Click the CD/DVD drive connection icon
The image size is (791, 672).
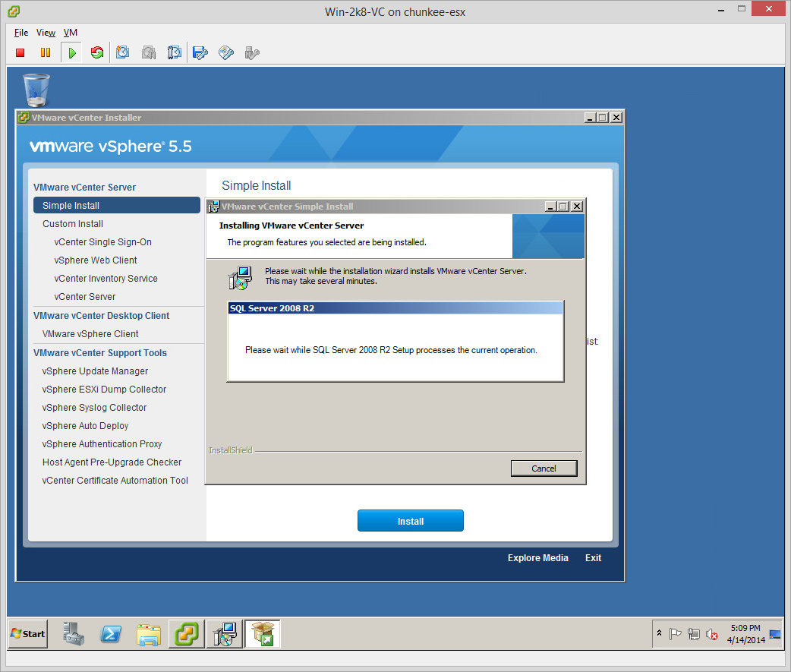click(x=225, y=52)
